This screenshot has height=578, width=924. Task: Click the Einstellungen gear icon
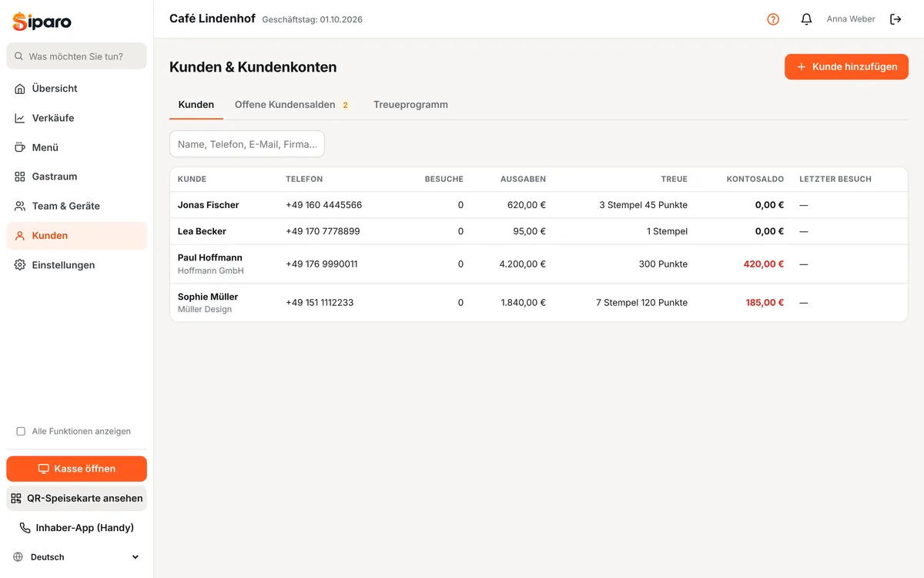coord(20,265)
